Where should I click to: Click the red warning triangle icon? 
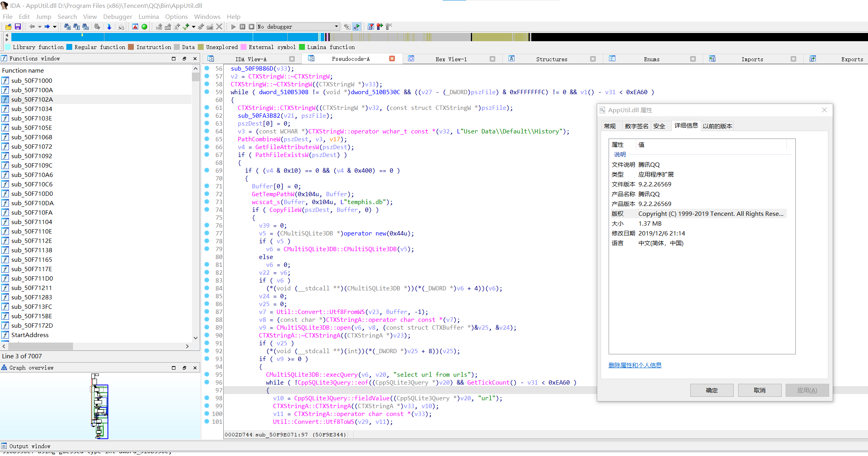pyautogui.click(x=135, y=27)
